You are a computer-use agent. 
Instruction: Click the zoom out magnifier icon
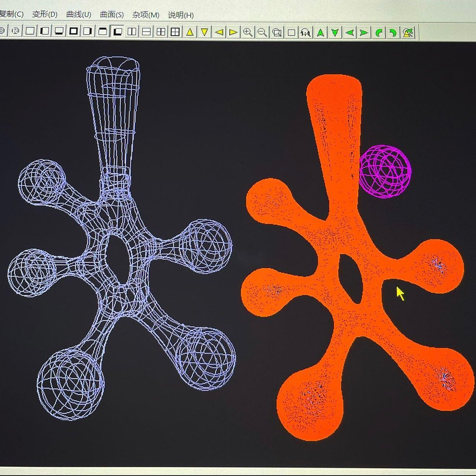[262, 32]
